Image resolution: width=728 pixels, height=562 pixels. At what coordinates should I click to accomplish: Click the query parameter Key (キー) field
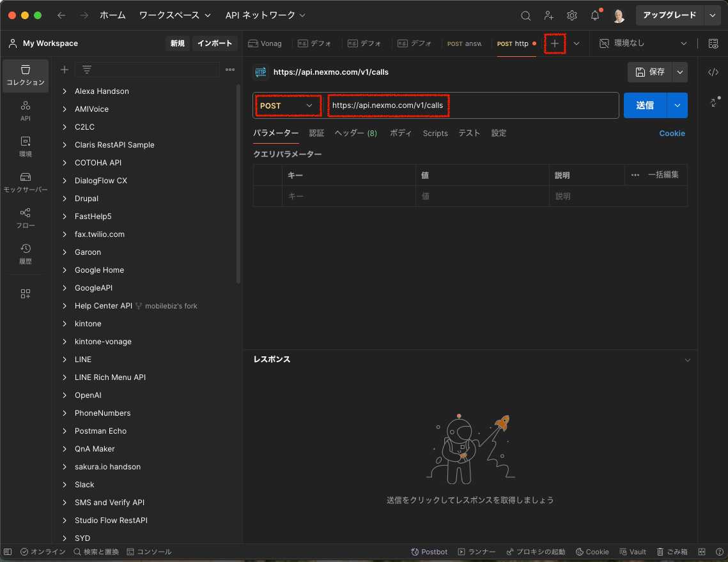pos(349,196)
